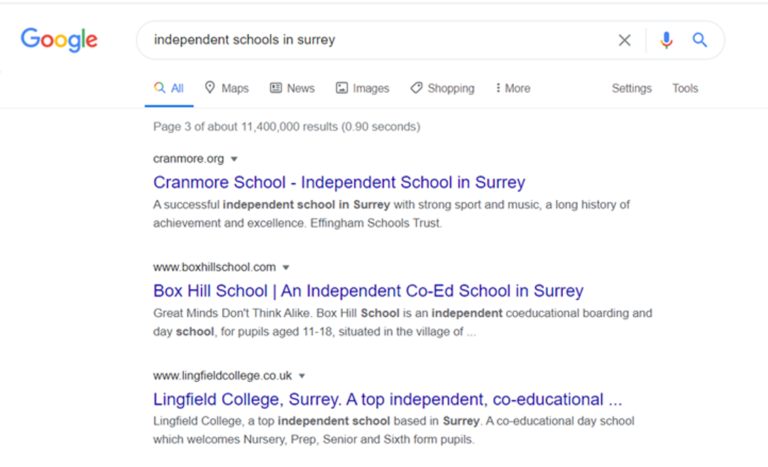Image resolution: width=768 pixels, height=467 pixels.
Task: Click the Shopping tab tag icon
Action: point(416,88)
